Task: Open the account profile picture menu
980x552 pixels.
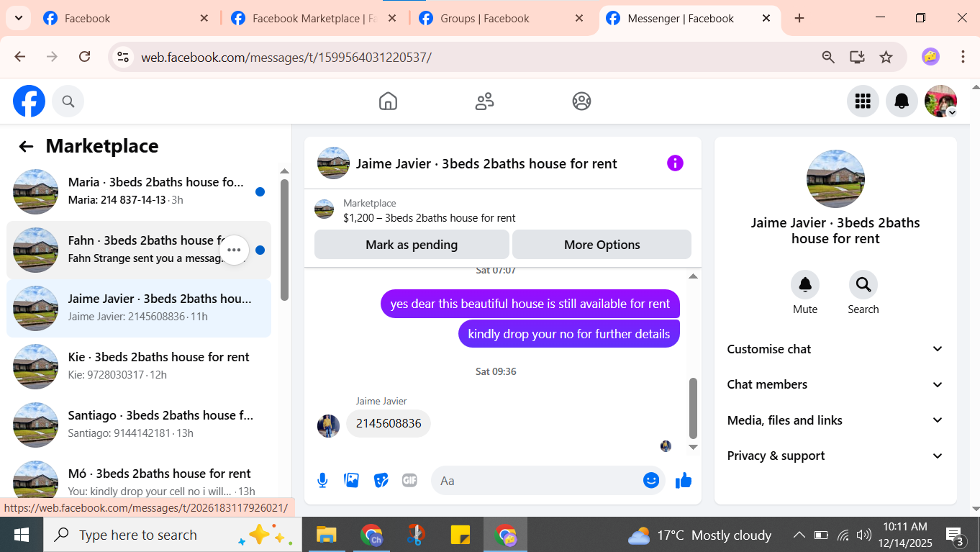Action: pyautogui.click(x=940, y=101)
